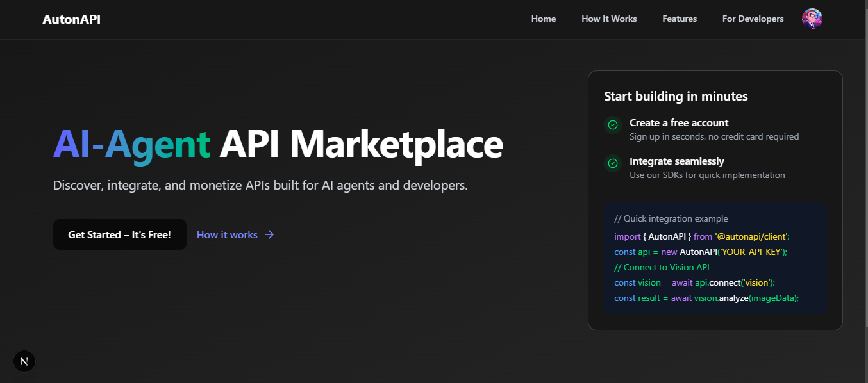Click the tagline about monetizing APIs

pos(260,185)
